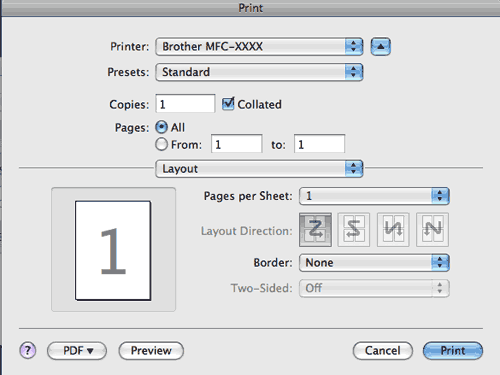Viewport: 500px width, 375px height.
Task: Collapse dialog with the blue triangle button
Action: (381, 46)
